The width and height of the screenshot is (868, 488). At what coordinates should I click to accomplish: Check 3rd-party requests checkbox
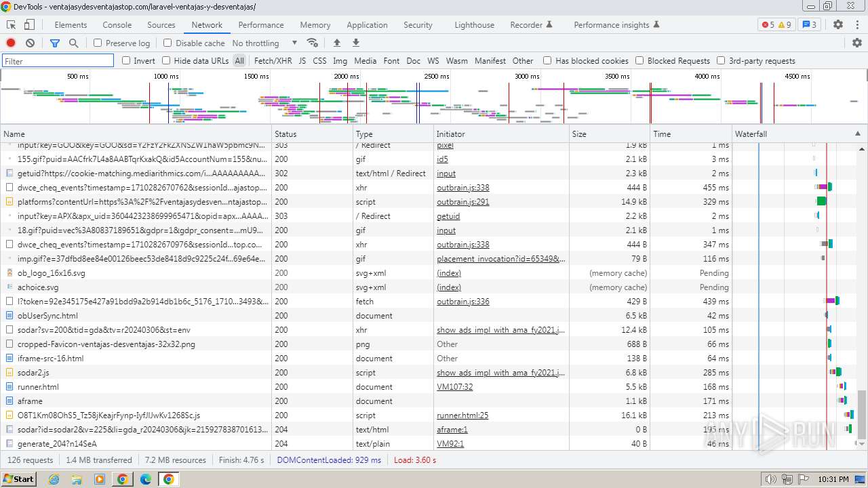(721, 60)
